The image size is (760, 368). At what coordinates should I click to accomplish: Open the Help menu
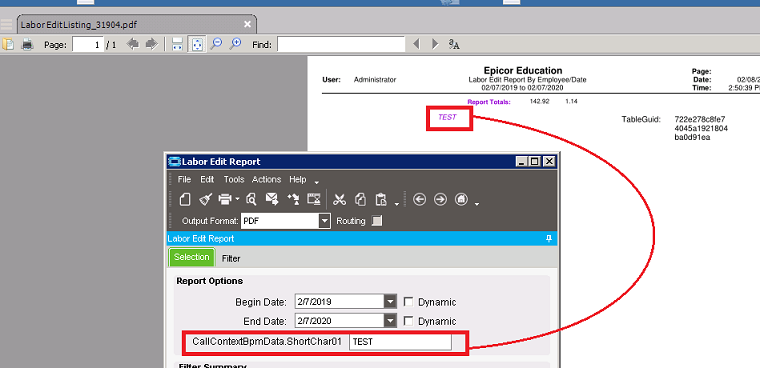298,179
